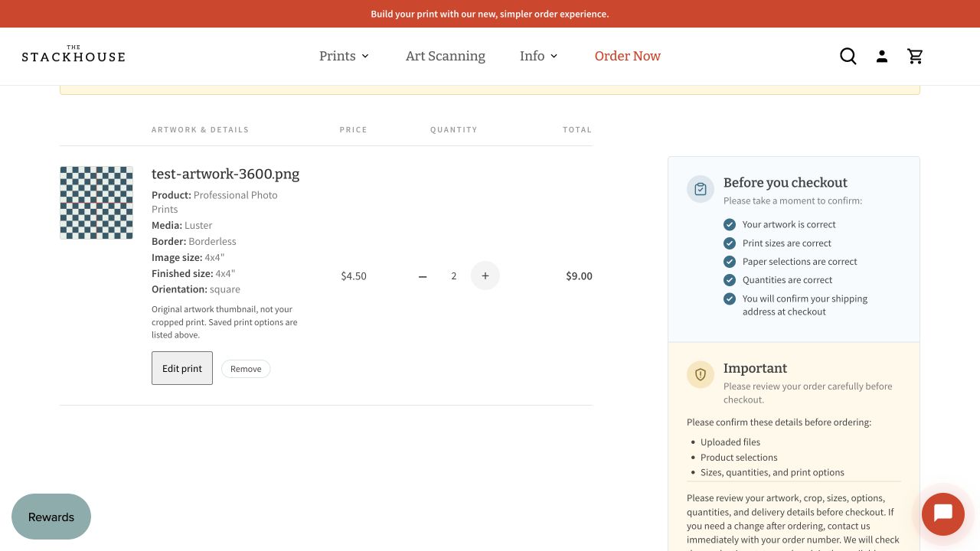Go to Art Scanning page
The height and width of the screenshot is (551, 980).
[x=446, y=56]
